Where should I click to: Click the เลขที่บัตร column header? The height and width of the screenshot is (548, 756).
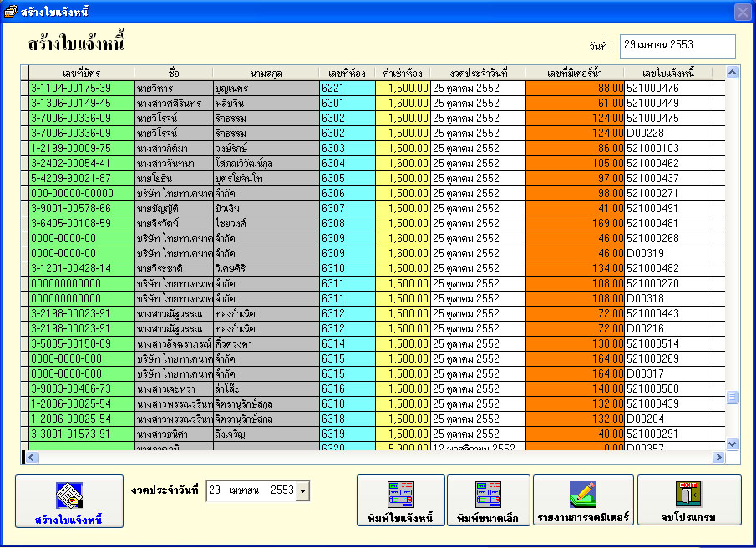pos(82,74)
